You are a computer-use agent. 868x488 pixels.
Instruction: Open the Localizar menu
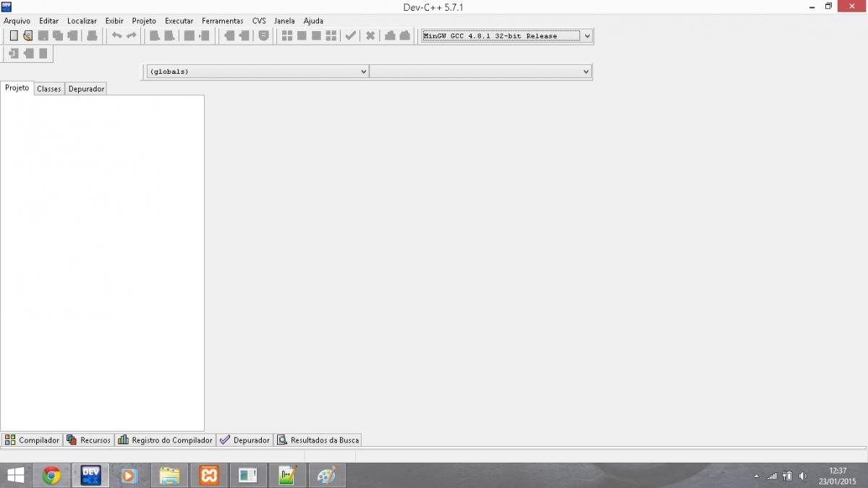pos(82,21)
